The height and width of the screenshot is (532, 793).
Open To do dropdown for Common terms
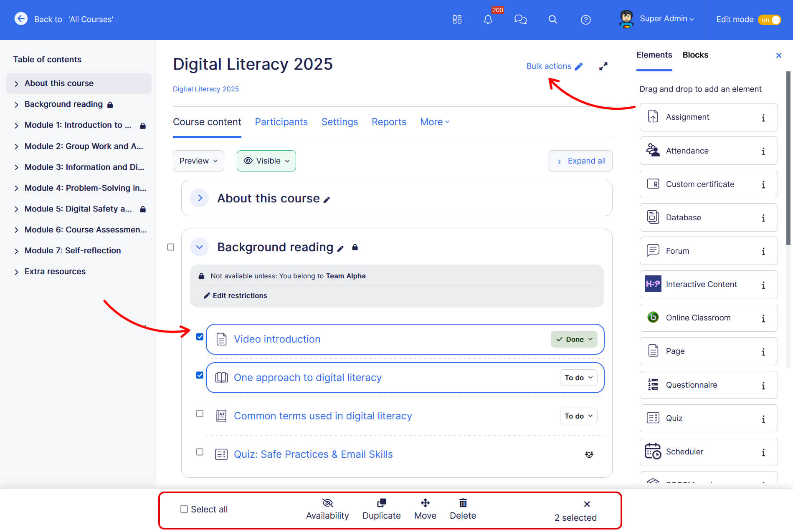tap(578, 416)
